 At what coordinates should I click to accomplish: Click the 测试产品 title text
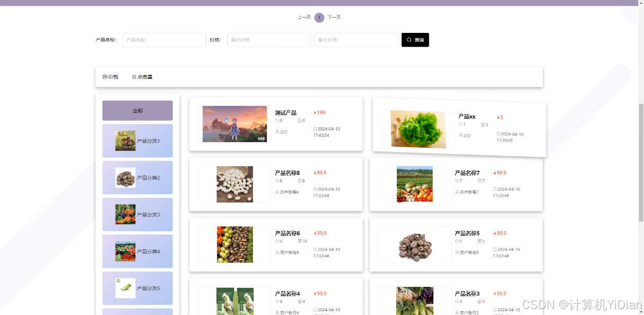pos(285,113)
